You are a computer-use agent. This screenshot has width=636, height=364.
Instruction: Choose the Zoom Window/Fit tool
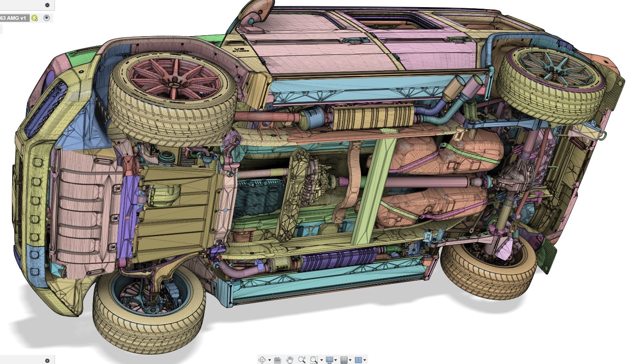click(x=314, y=360)
